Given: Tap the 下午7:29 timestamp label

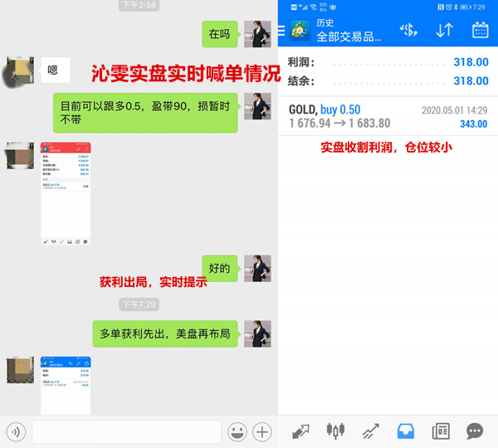Looking at the screenshot, I should click(139, 304).
